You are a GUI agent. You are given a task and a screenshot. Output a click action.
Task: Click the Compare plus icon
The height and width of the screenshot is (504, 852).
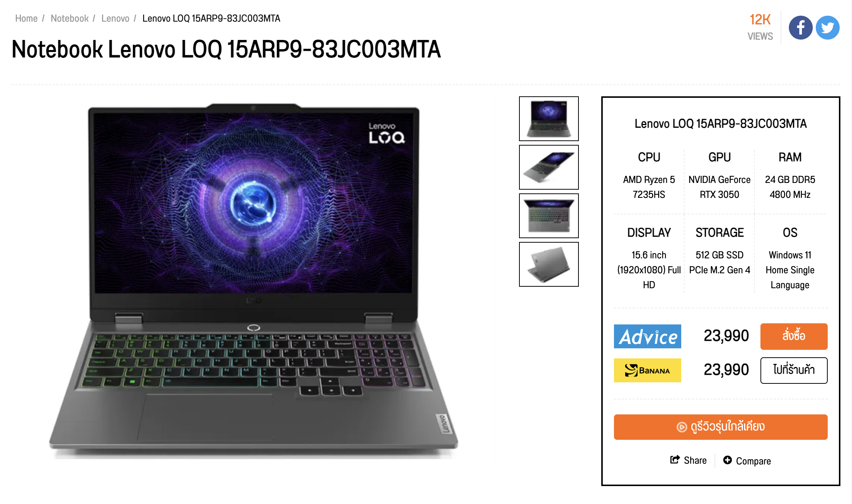(x=728, y=460)
